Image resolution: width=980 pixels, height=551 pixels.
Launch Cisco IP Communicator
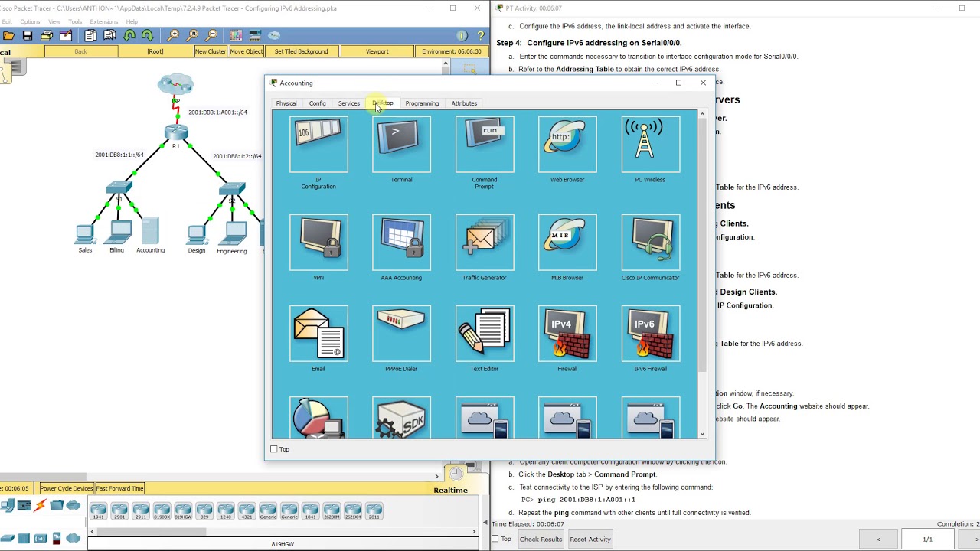(x=650, y=243)
